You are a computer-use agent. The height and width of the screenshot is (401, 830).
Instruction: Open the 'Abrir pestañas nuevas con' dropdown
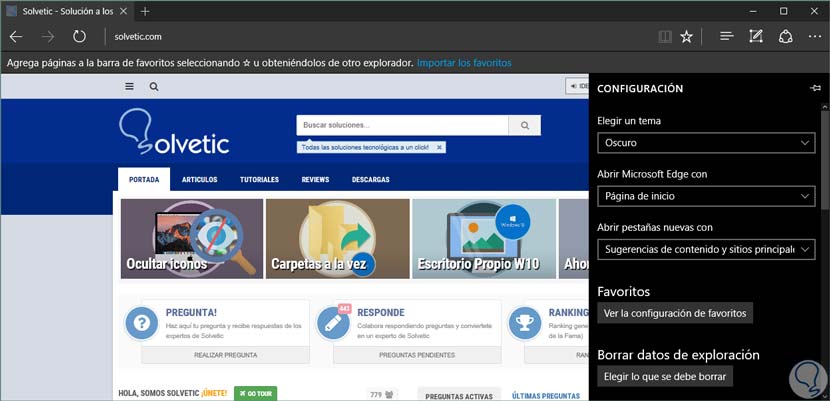click(x=706, y=249)
